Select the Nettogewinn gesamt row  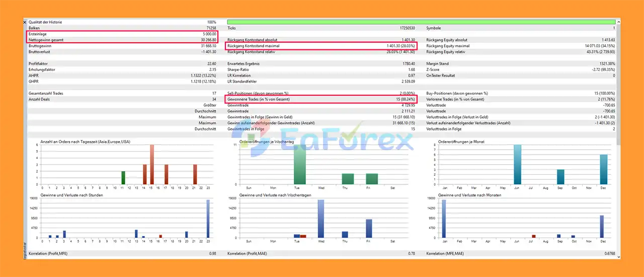(122, 40)
